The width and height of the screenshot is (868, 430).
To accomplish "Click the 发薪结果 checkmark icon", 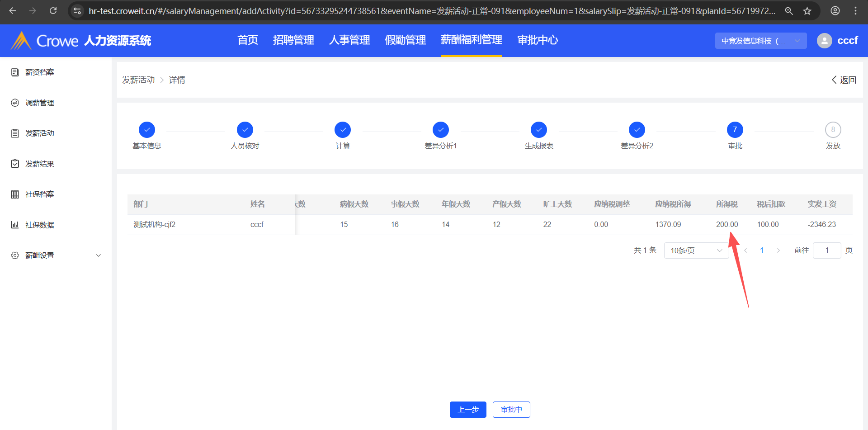I will 15,164.
